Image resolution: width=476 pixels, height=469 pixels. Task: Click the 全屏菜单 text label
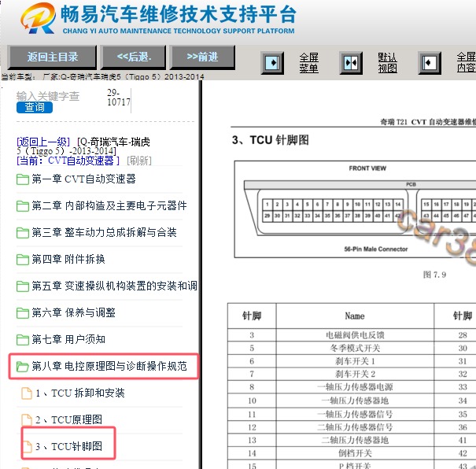(308, 63)
